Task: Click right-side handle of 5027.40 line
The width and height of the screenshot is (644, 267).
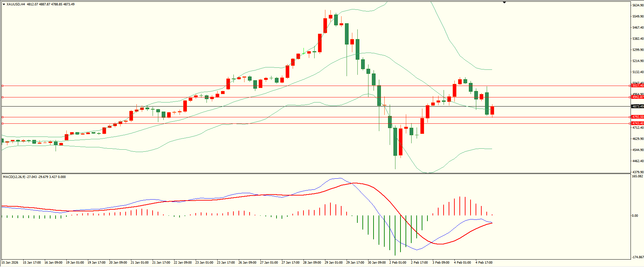Action: [630, 86]
